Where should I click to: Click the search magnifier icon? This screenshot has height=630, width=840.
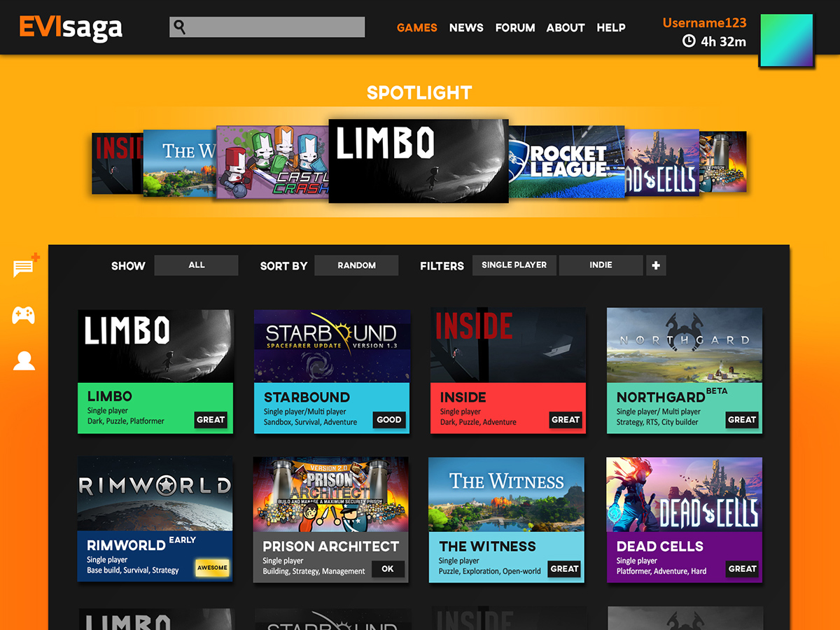click(180, 27)
